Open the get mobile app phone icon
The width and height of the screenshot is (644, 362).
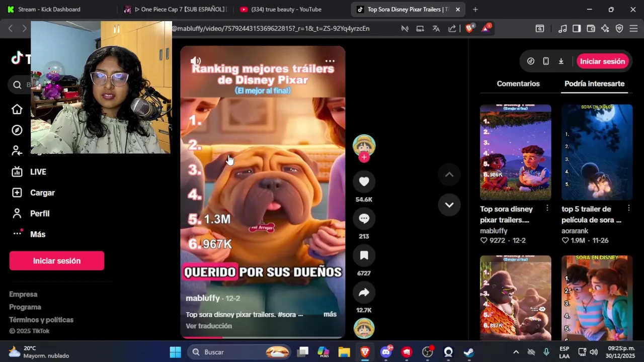tap(545, 61)
